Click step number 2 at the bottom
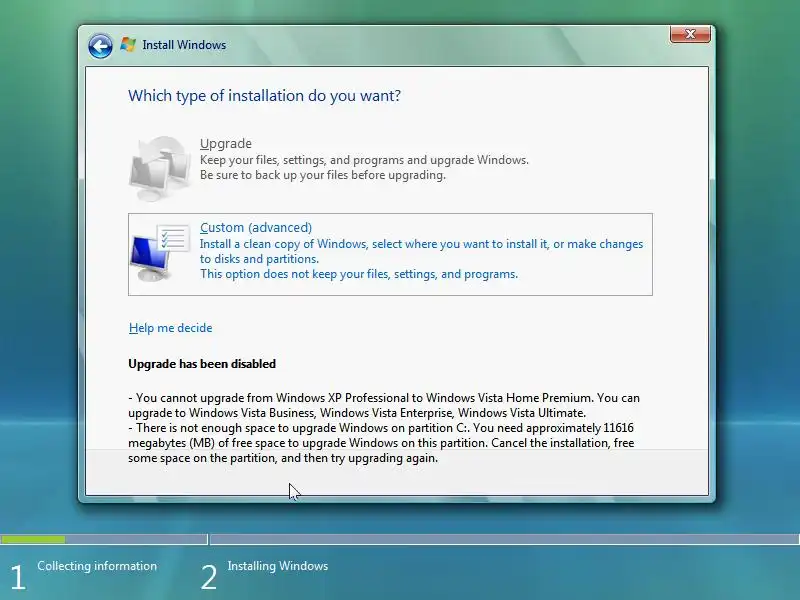 (209, 578)
